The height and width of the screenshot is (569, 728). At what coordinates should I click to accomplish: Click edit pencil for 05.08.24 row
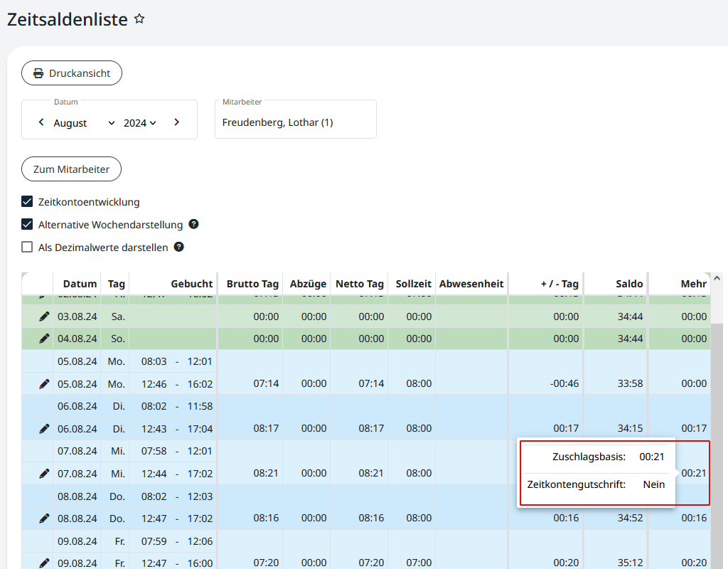44,383
